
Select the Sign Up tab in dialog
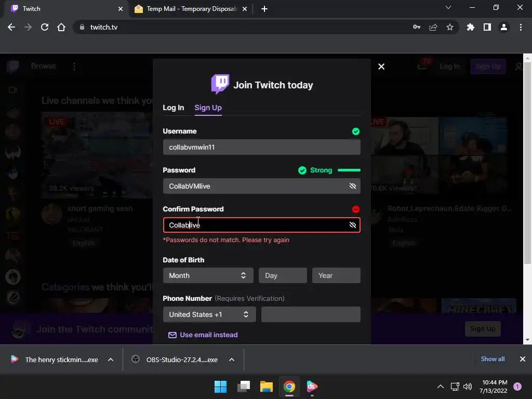[x=208, y=108]
